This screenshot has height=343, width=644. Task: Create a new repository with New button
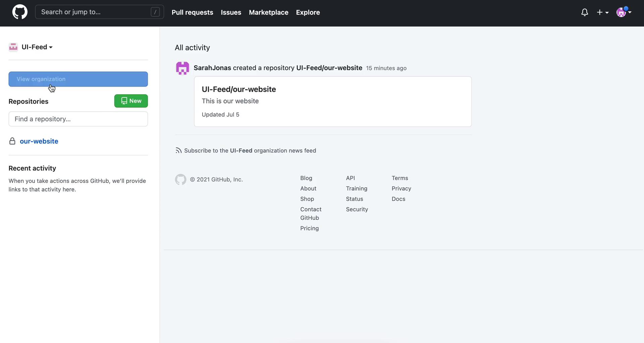tap(131, 101)
